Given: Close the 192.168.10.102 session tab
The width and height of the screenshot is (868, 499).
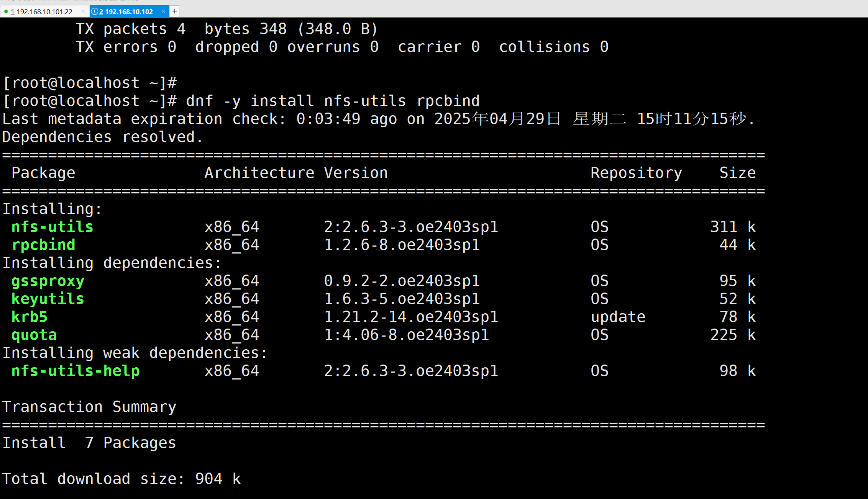Looking at the screenshot, I should [x=163, y=11].
